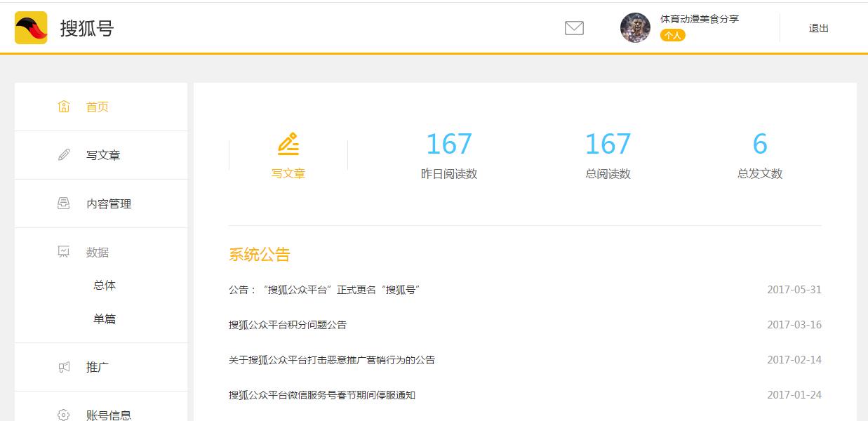Open 单篇 data submenu item
The image size is (868, 421).
[x=105, y=319]
